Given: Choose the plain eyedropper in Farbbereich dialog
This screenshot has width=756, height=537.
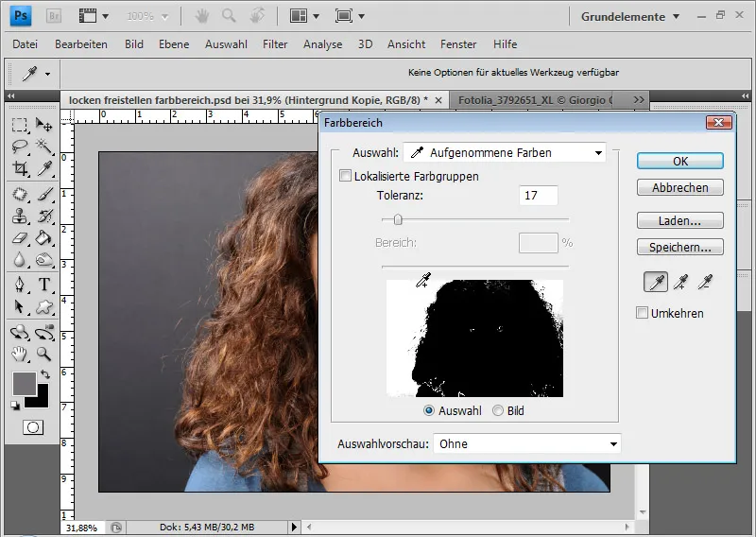Looking at the screenshot, I should tap(656, 283).
